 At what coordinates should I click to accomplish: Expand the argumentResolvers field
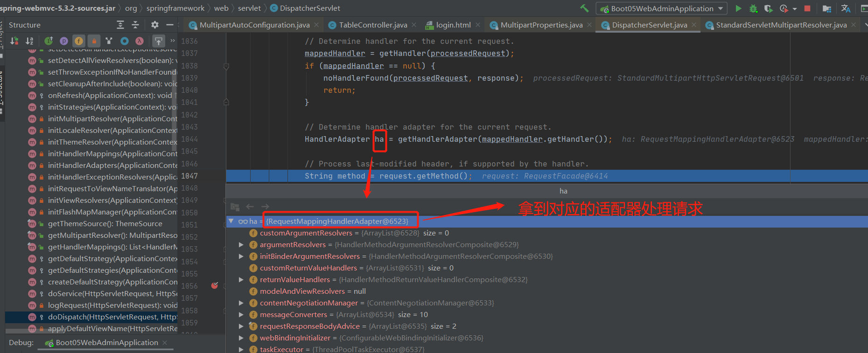click(x=241, y=244)
